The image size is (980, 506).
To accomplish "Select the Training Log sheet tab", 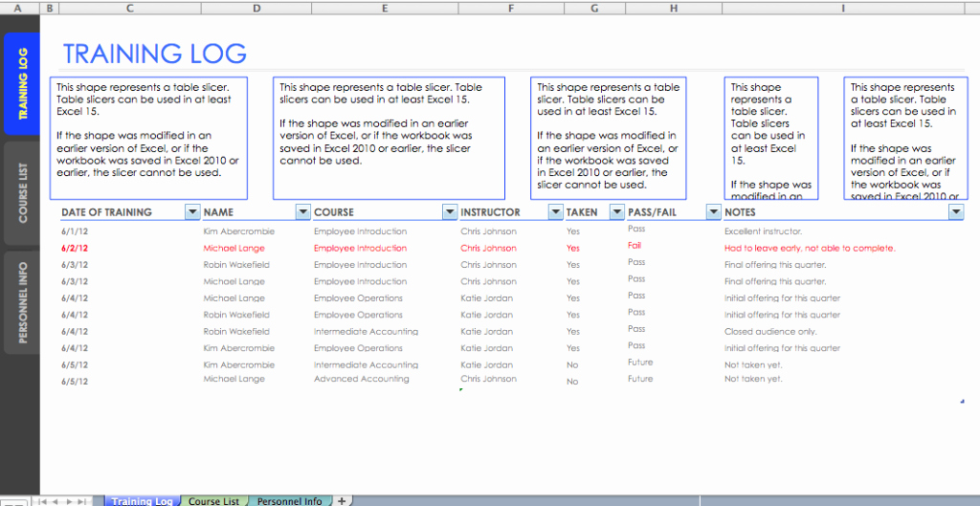I will (142, 501).
